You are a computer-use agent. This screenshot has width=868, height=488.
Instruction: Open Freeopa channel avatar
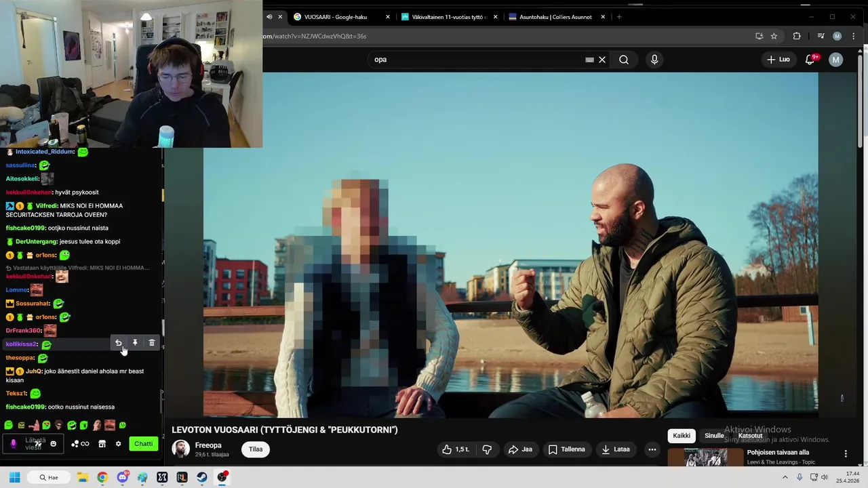pos(180,449)
